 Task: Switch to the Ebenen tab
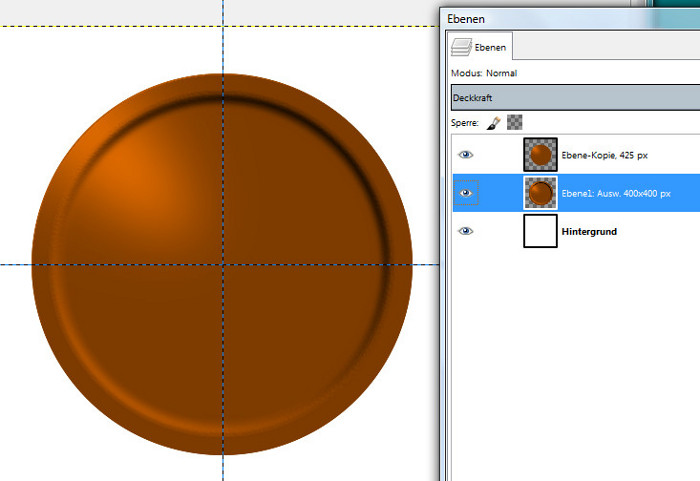(480, 46)
